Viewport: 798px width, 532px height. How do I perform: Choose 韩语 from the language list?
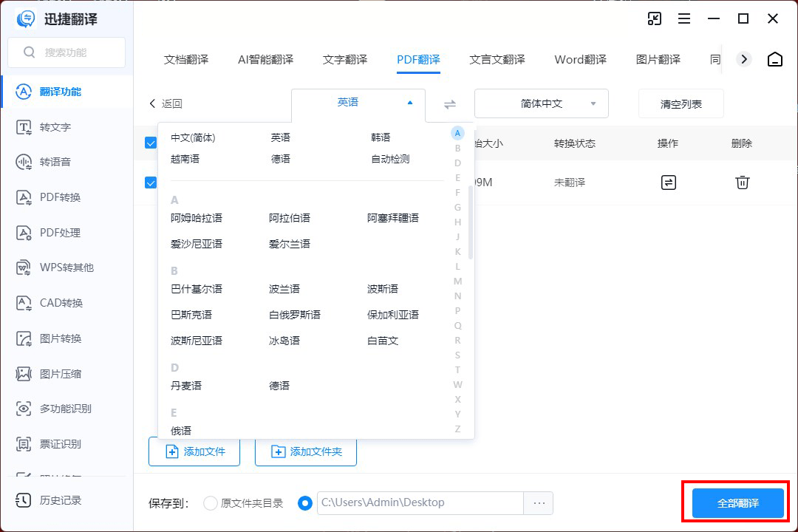[381, 137]
